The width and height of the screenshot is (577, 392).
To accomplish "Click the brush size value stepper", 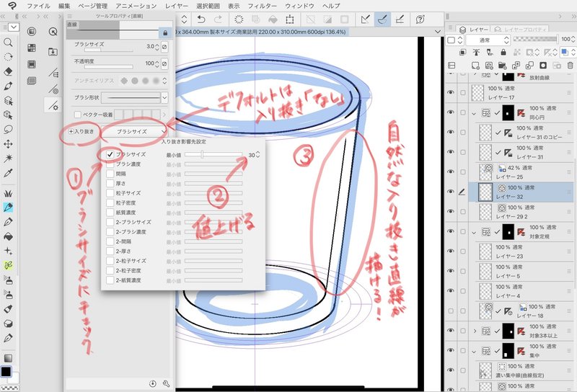I will (157, 47).
